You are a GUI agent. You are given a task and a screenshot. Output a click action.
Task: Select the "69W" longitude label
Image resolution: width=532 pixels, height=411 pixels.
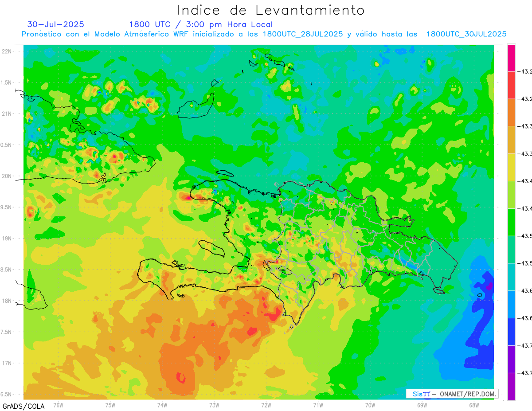pyautogui.click(x=422, y=404)
